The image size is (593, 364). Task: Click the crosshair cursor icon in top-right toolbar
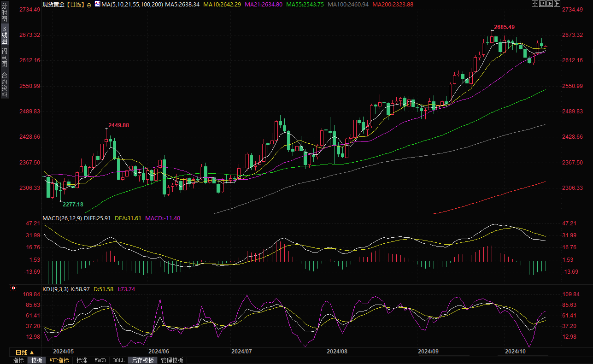pos(534,4)
